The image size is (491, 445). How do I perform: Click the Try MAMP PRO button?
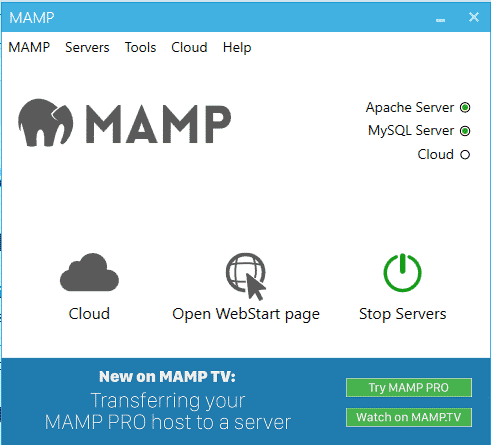tap(409, 388)
